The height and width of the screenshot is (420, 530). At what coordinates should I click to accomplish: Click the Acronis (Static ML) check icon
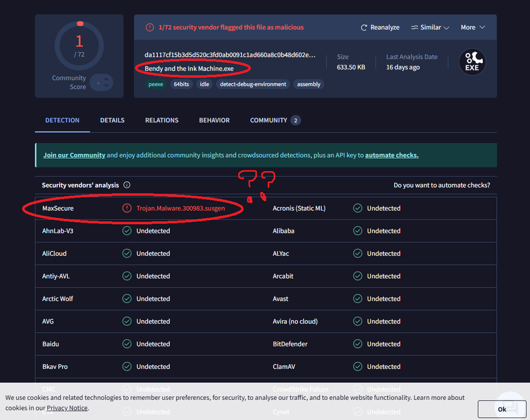point(357,208)
